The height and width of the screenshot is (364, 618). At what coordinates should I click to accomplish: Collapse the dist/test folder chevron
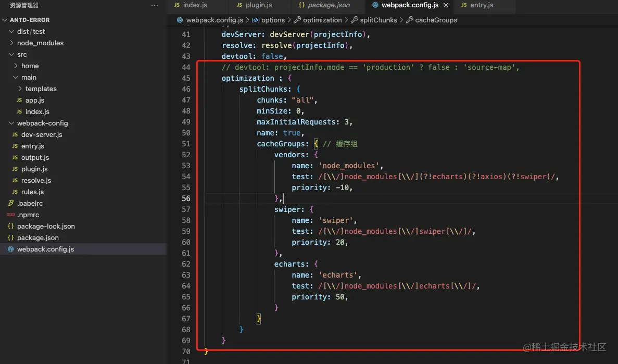(x=11, y=31)
